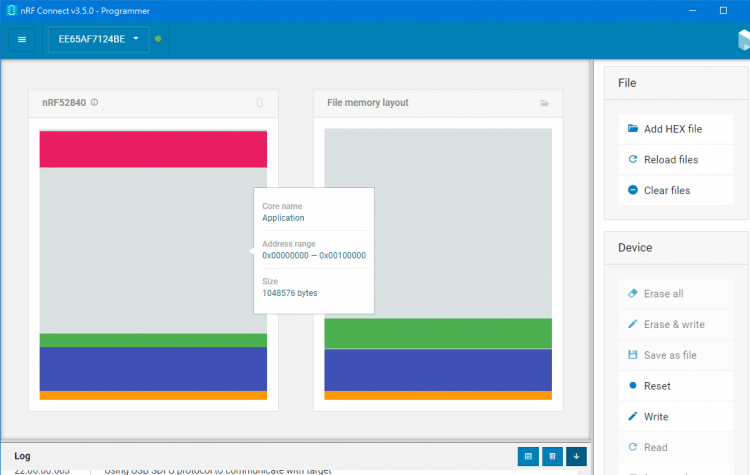Click the nRF Connect app icon in title bar

pyautogui.click(x=11, y=10)
